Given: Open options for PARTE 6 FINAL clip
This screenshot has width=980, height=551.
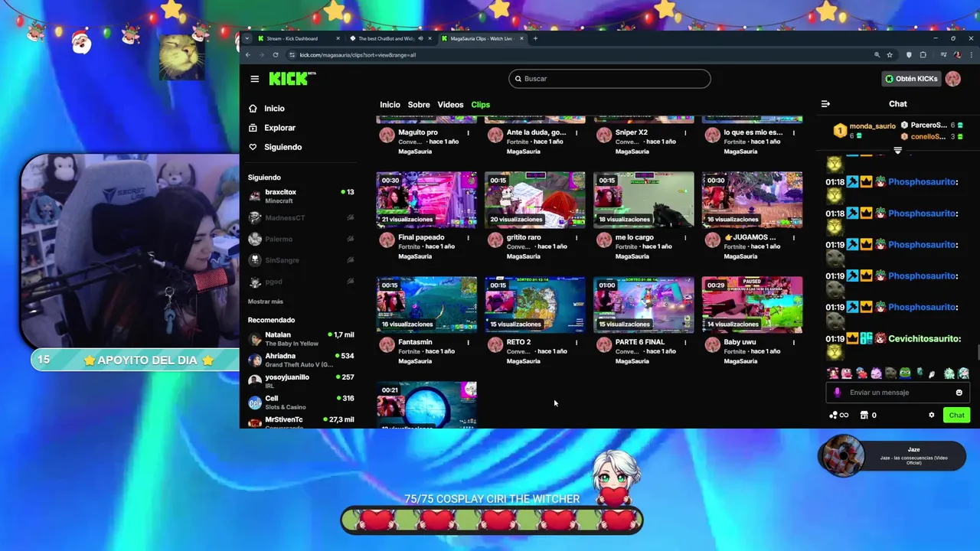Looking at the screenshot, I should coord(685,343).
